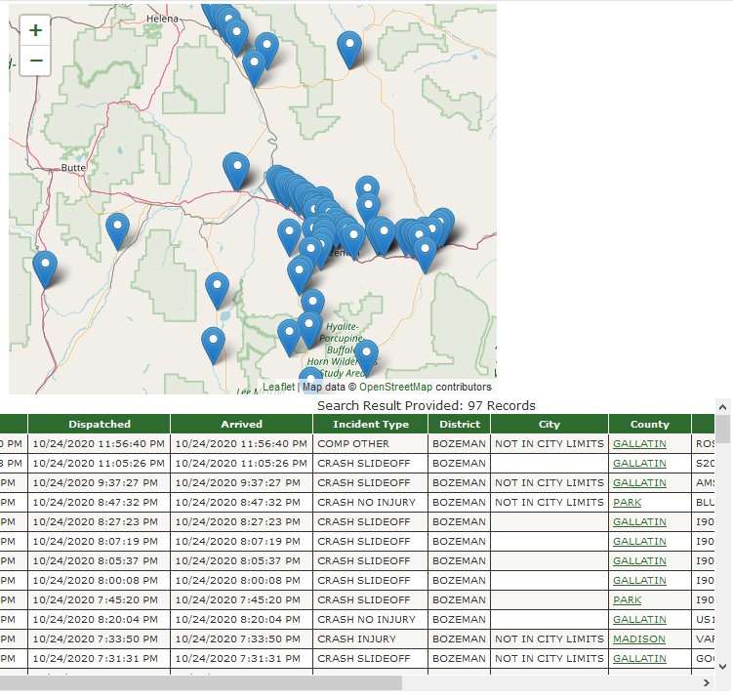Screen dimensions: 733x700
Task: Sort by City column header
Action: 550,424
